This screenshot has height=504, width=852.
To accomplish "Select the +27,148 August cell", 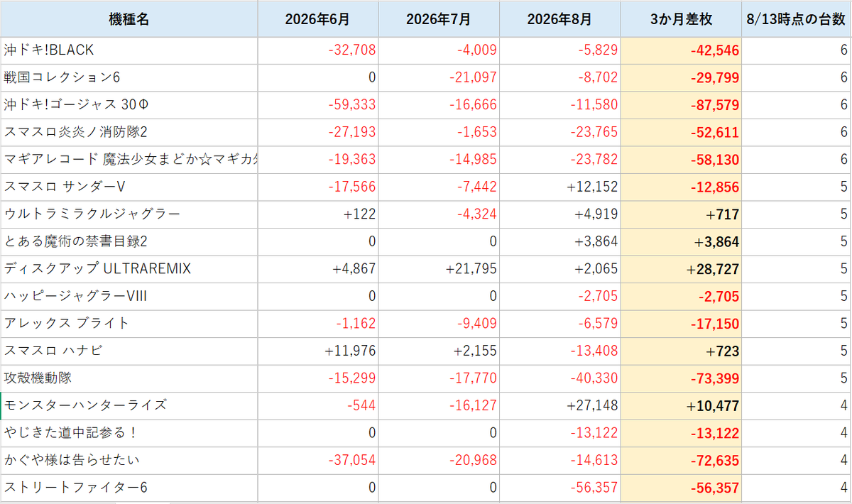I will 560,405.
